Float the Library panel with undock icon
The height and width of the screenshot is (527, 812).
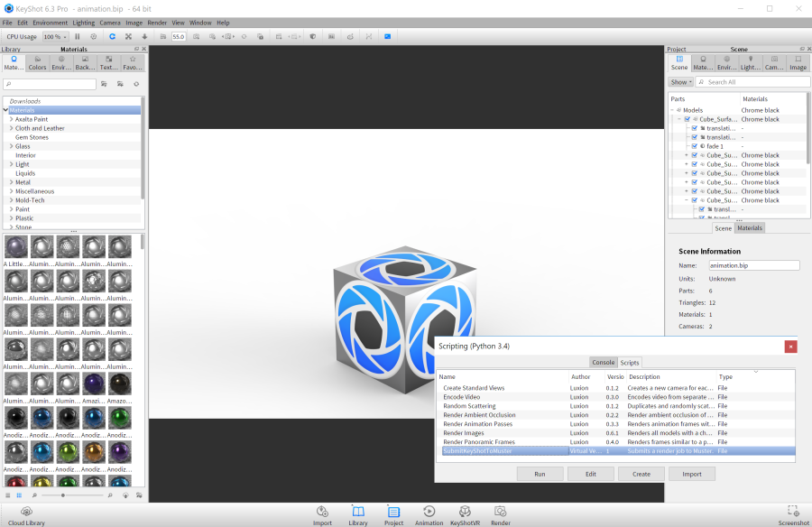136,50
